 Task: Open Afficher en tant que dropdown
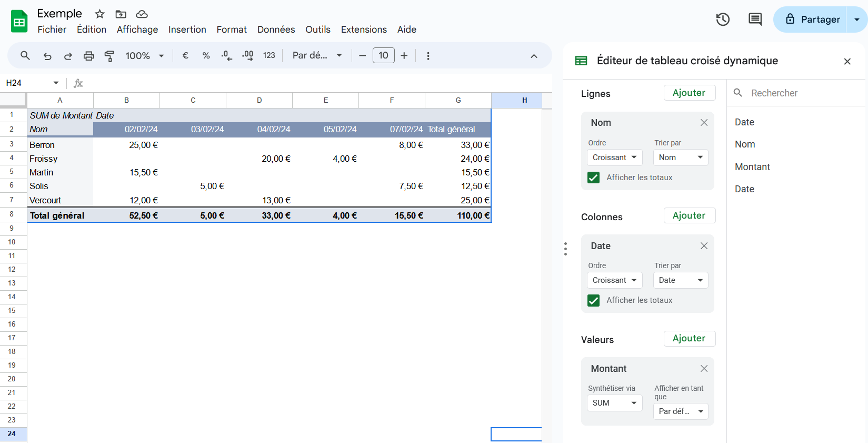point(681,411)
